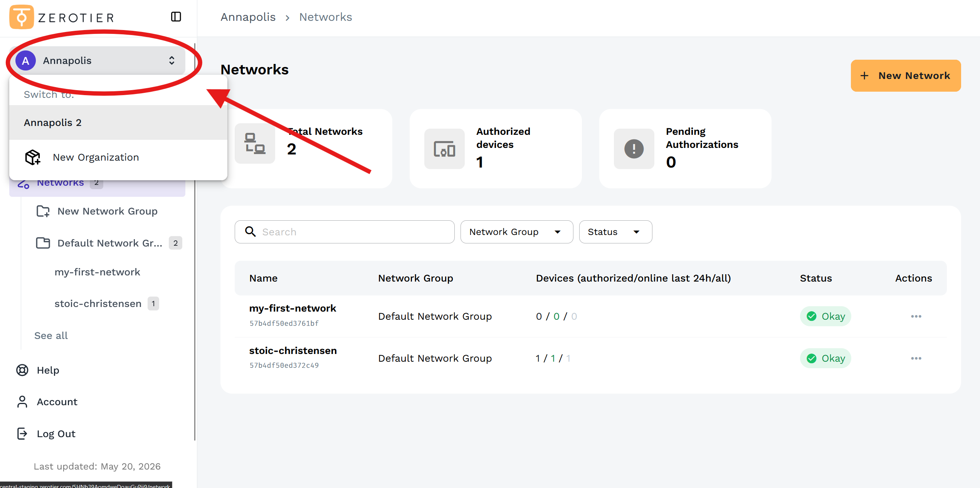Click the Status column header
Viewport: 980px width, 488px height.
816,278
